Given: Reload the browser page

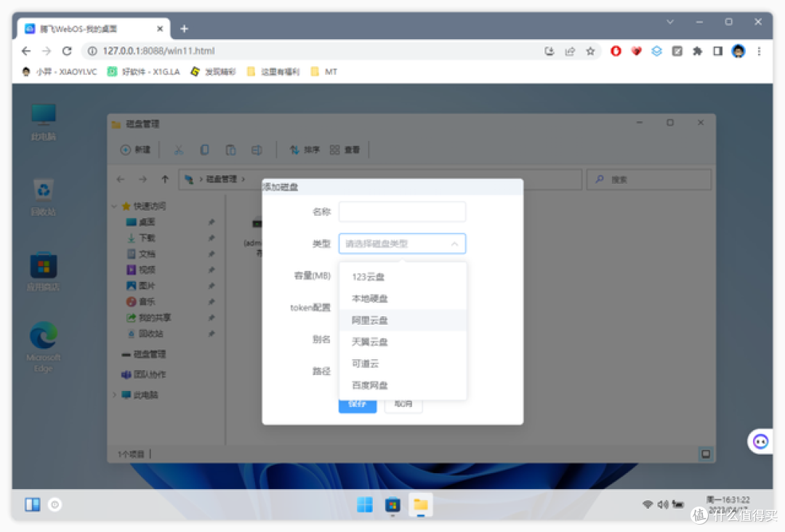Looking at the screenshot, I should tap(67, 51).
